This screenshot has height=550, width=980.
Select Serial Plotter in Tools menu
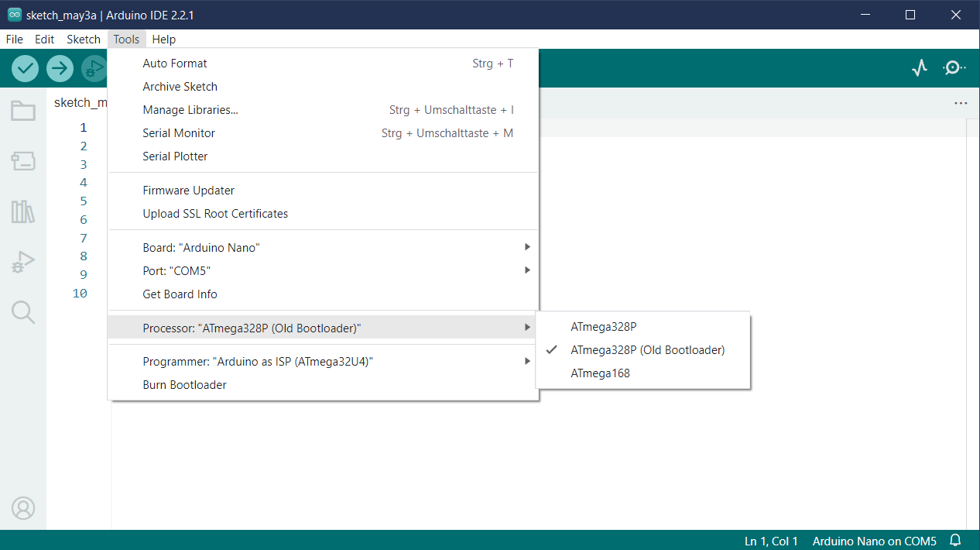pyautogui.click(x=323, y=156)
